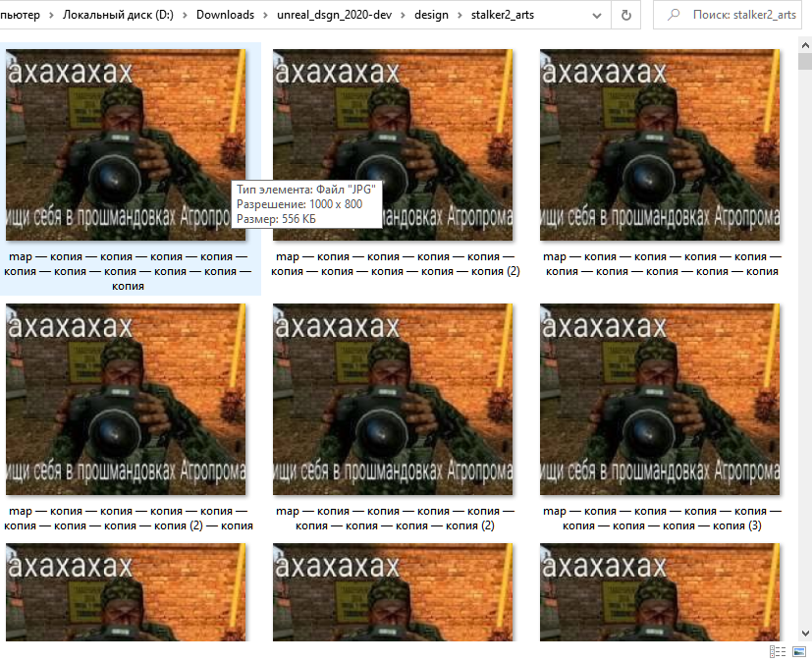
Task: Select the highlighted first thumbnail image
Action: [x=126, y=144]
